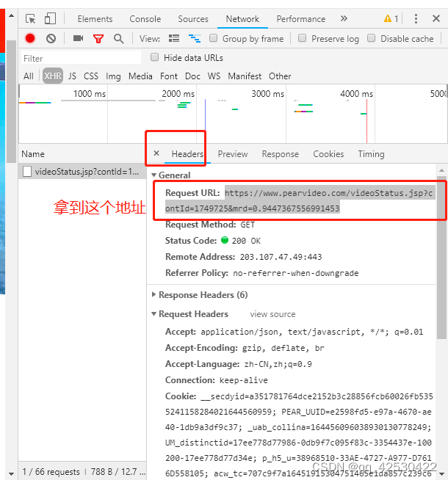
Task: Toggle the XHR request filter
Action: pos(53,76)
